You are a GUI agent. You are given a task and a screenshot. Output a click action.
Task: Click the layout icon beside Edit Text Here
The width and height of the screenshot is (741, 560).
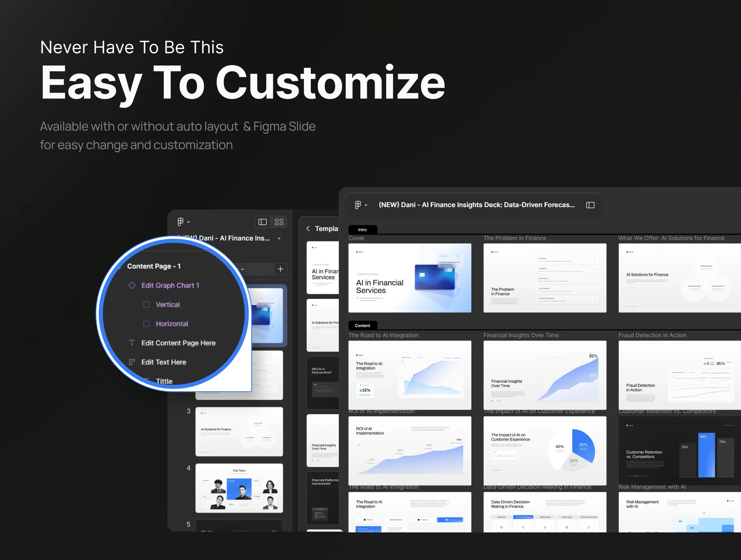tap(132, 362)
